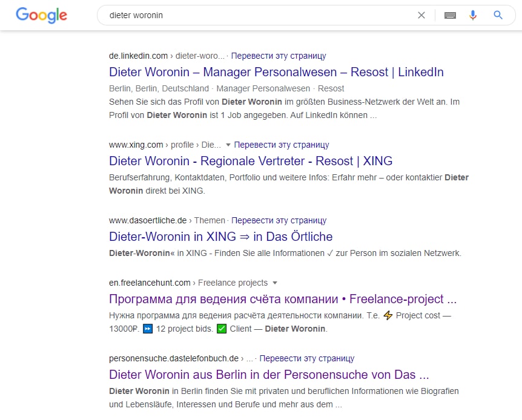
Task: Click the www.xing.com URL text
Action: click(x=136, y=145)
